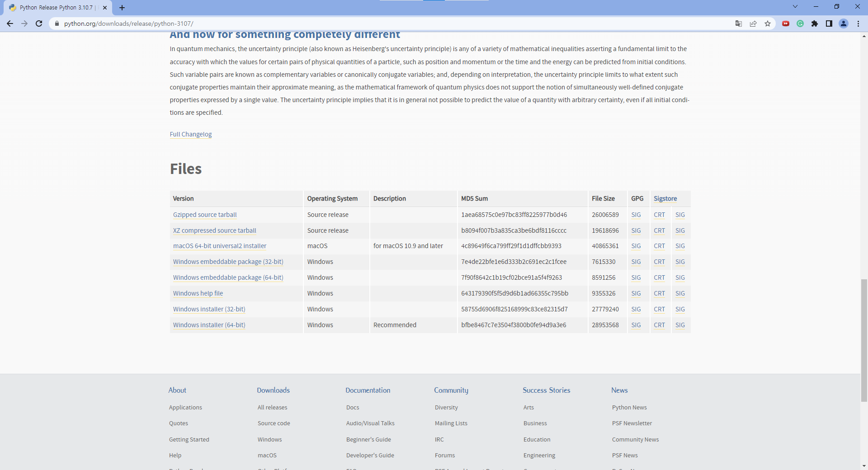The height and width of the screenshot is (470, 868).
Task: Click the scrollbar down arrow
Action: pyautogui.click(x=864, y=466)
